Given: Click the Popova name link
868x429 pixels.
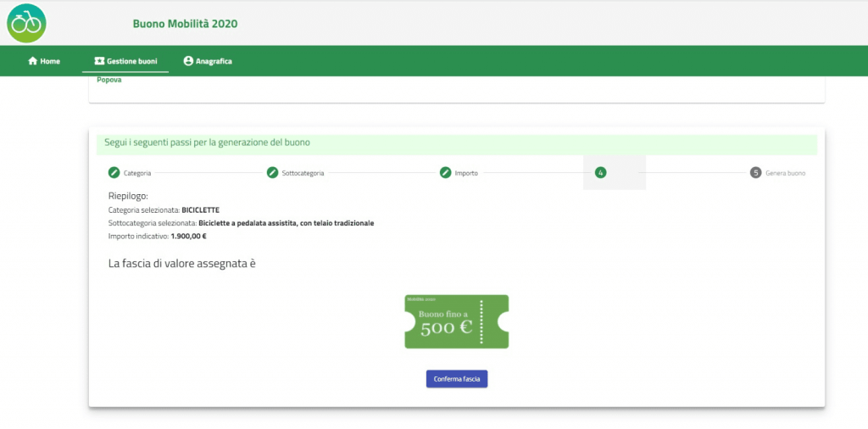Looking at the screenshot, I should tap(109, 80).
